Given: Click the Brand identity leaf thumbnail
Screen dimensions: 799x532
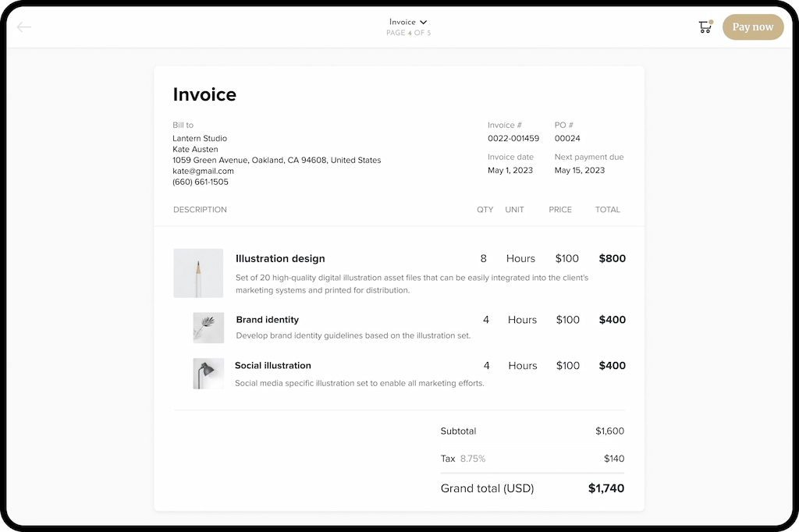Looking at the screenshot, I should coord(208,328).
